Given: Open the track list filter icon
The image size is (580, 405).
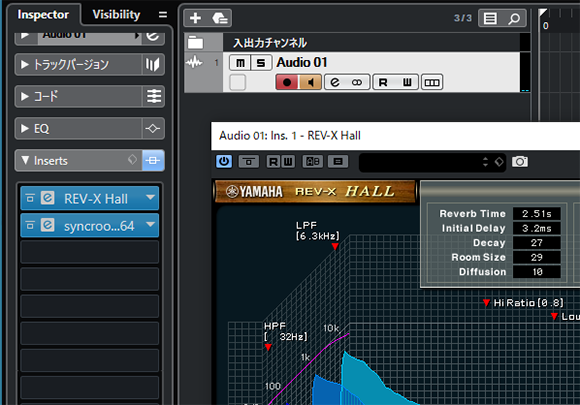Looking at the screenshot, I should [490, 18].
